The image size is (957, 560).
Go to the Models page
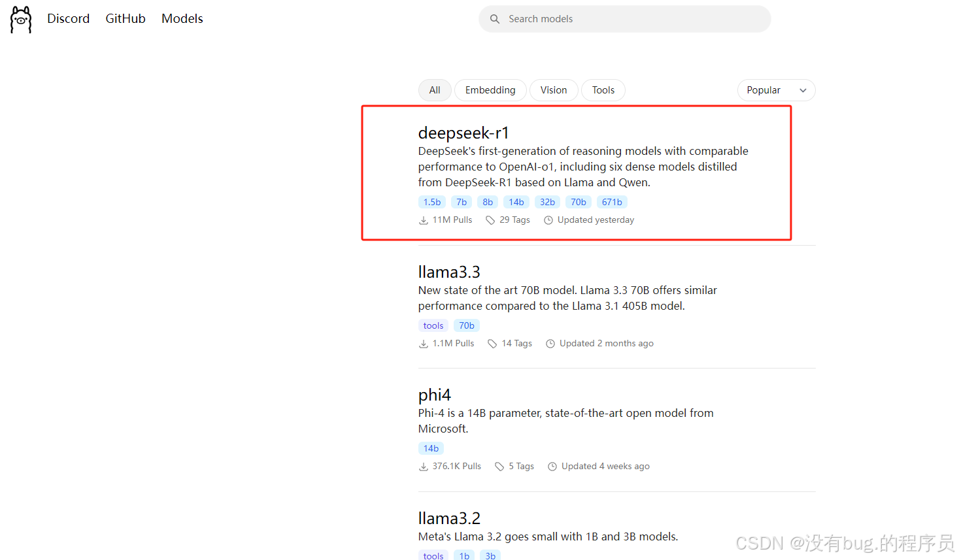[182, 19]
